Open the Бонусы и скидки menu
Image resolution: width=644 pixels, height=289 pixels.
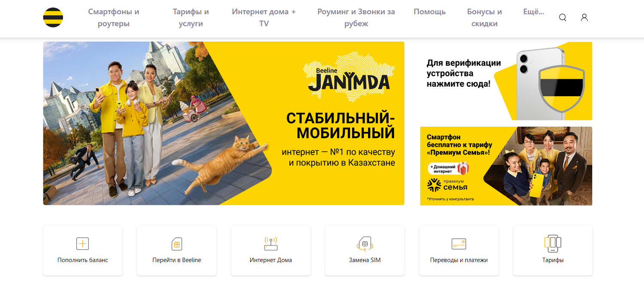pyautogui.click(x=484, y=18)
